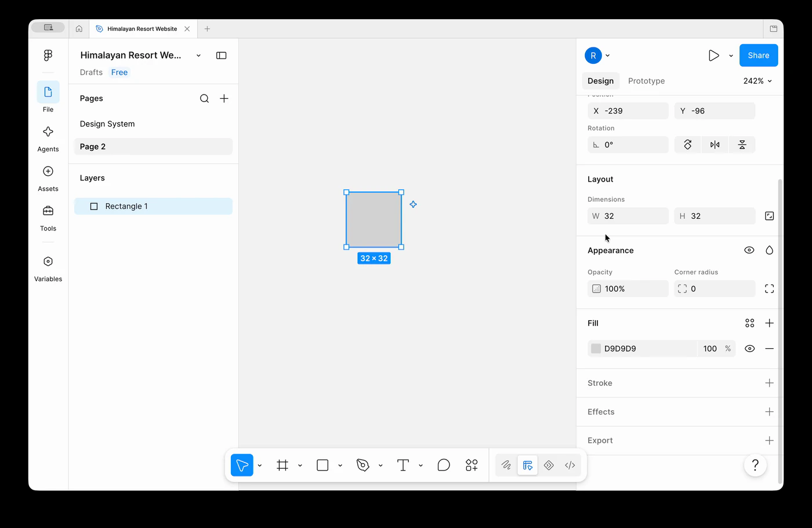This screenshot has width=812, height=528.
Task: Select the Rectangle shape tool
Action: pyautogui.click(x=322, y=465)
